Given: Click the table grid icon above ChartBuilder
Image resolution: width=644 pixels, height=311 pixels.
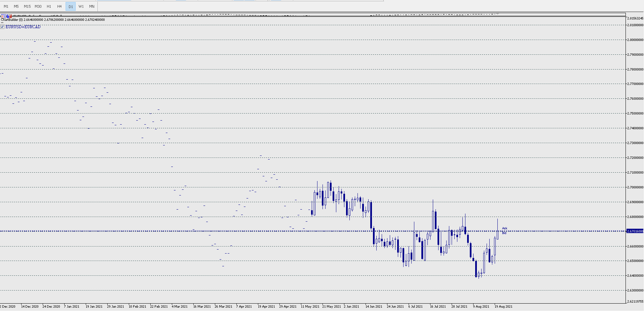Looking at the screenshot, I should [x=3, y=16].
